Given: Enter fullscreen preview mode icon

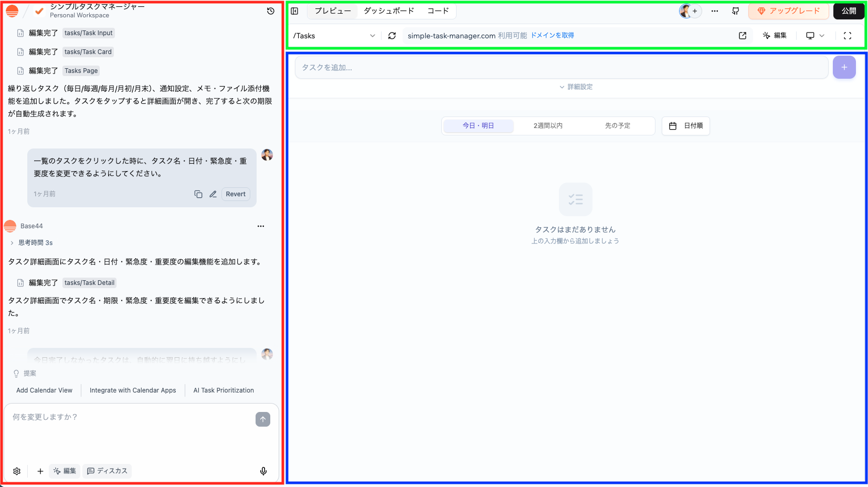Looking at the screenshot, I should (847, 36).
